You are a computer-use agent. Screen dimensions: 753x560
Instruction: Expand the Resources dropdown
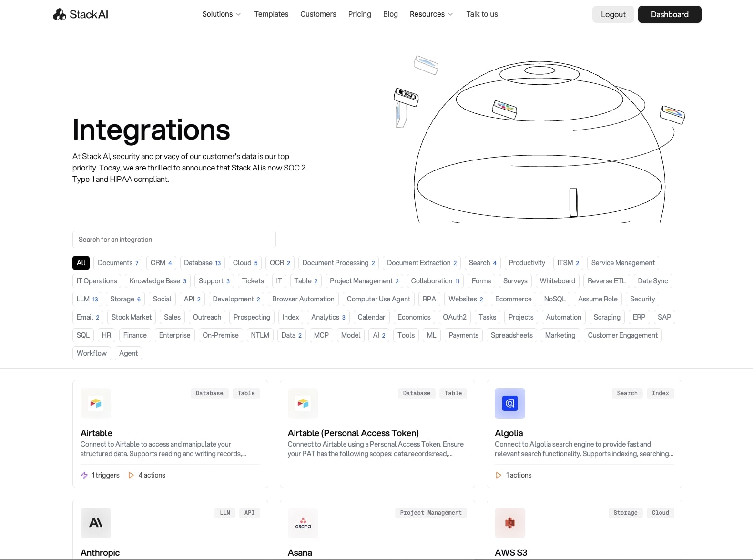coord(431,14)
